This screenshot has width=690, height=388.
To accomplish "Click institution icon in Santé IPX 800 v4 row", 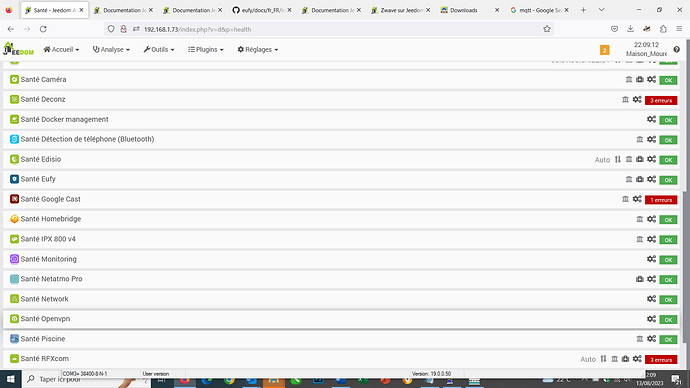I will pyautogui.click(x=639, y=239).
